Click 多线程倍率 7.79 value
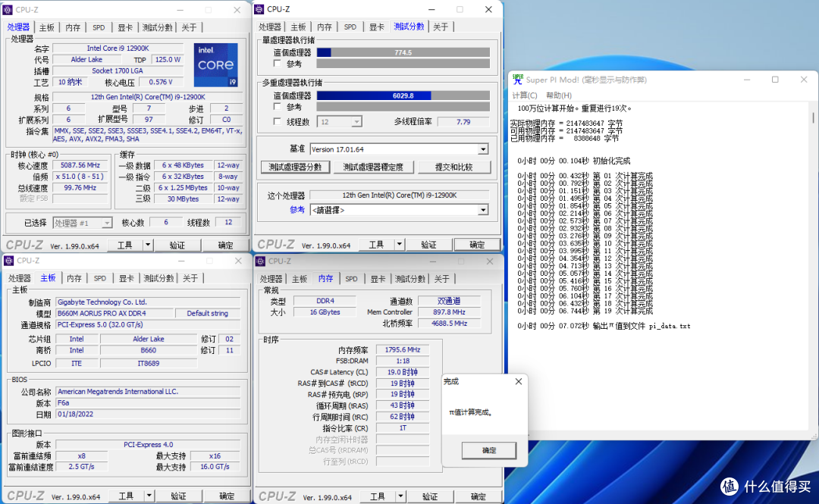819x504 pixels. click(x=463, y=122)
